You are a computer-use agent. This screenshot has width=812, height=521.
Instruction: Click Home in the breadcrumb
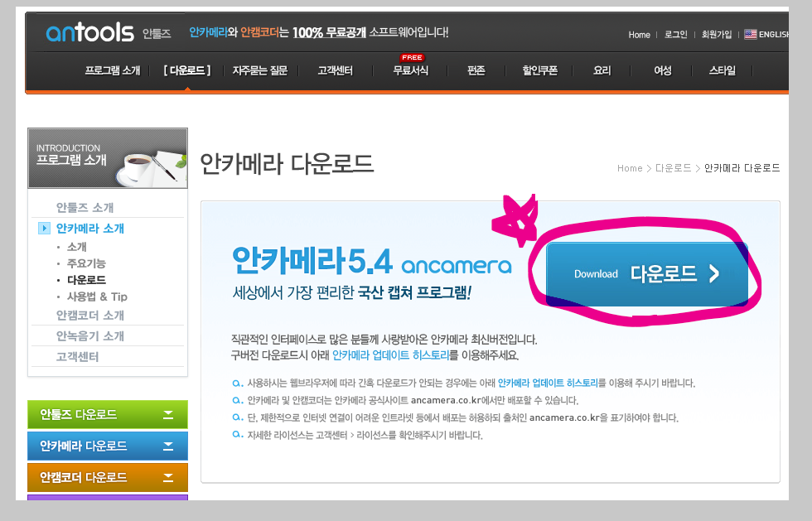click(x=630, y=168)
